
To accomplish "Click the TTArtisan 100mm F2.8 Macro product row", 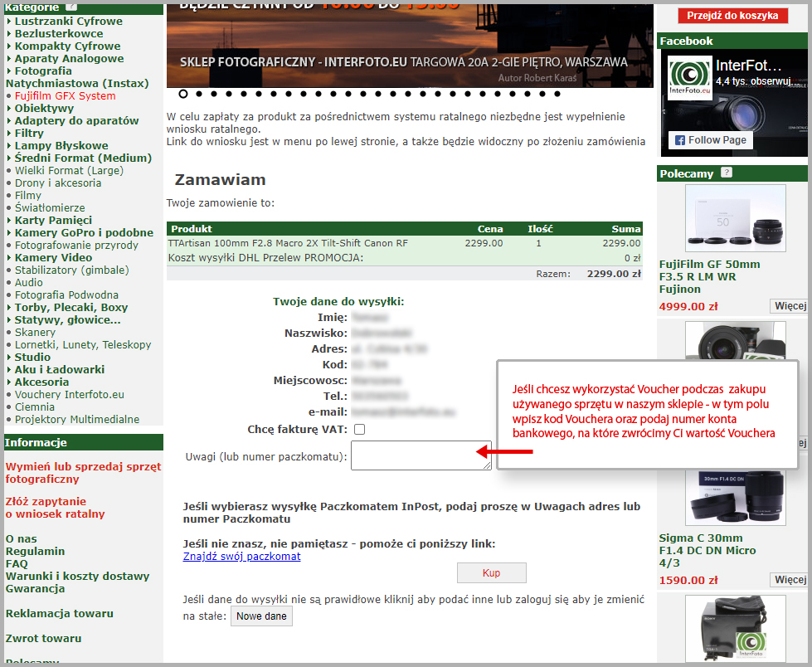I will (405, 243).
